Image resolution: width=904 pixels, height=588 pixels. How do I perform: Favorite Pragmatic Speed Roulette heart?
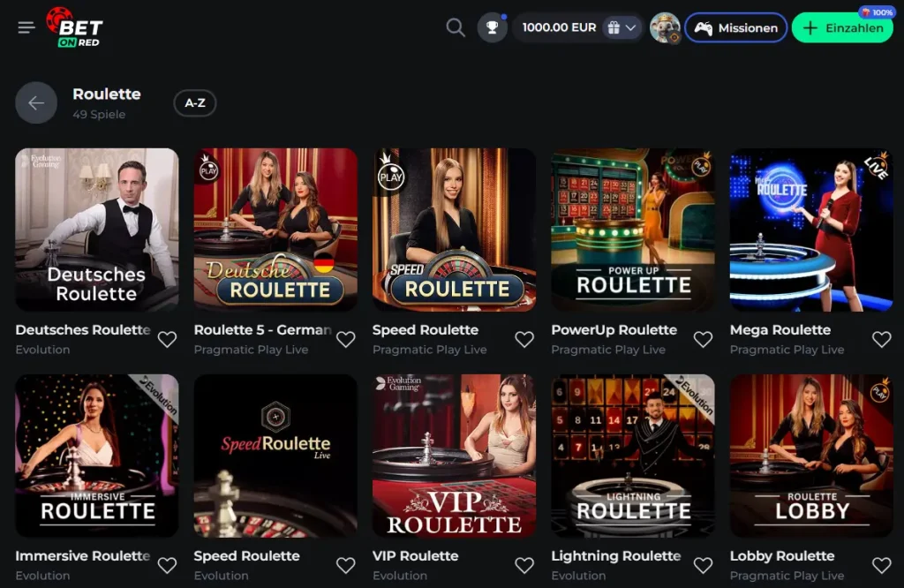(x=524, y=340)
